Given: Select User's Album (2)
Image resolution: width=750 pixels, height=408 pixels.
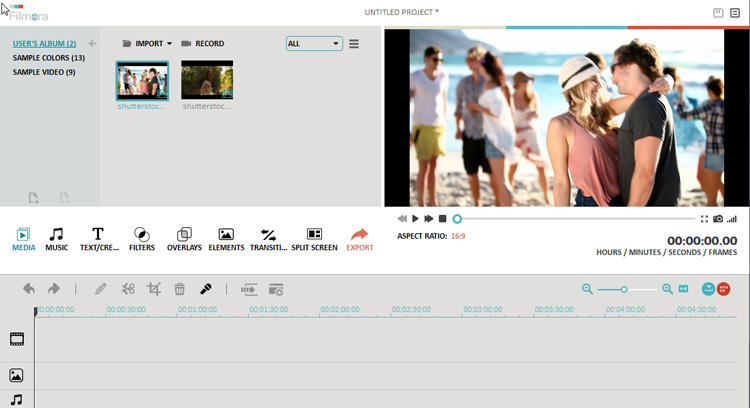Looking at the screenshot, I should click(x=44, y=44).
